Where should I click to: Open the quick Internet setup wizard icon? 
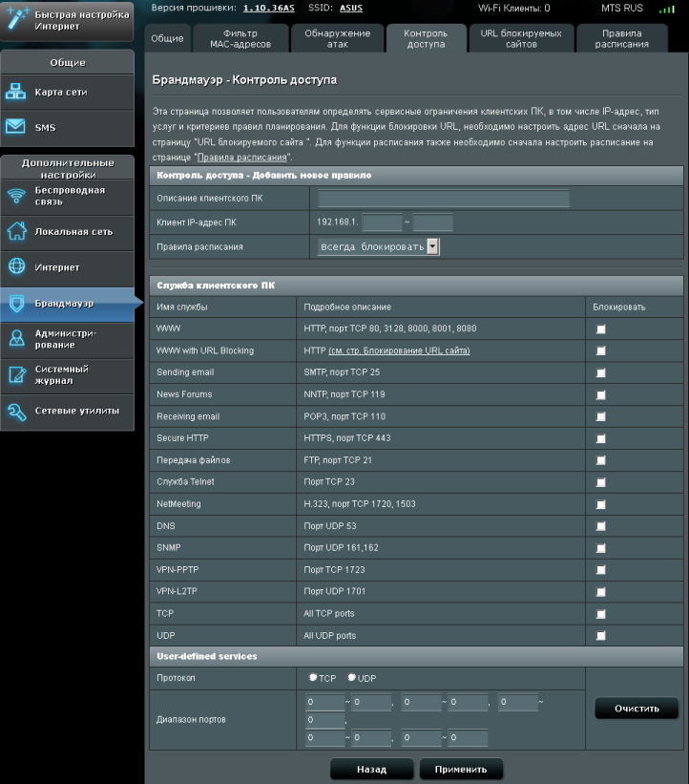(x=17, y=19)
